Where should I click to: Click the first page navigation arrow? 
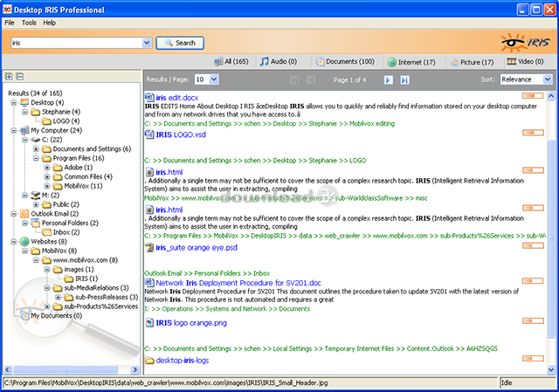294,79
